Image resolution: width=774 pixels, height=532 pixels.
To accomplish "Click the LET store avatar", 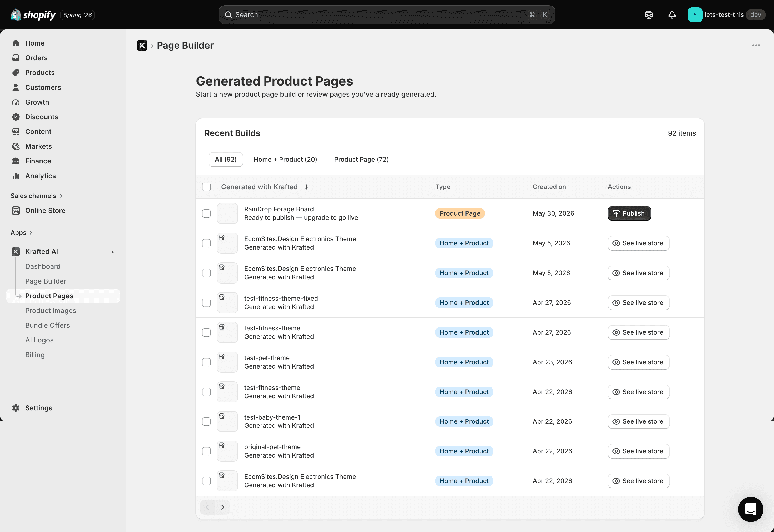I will pos(695,15).
